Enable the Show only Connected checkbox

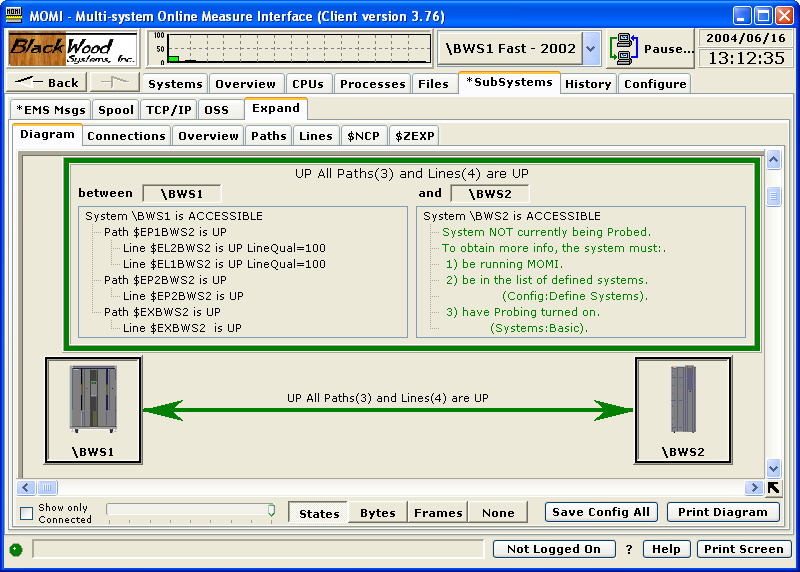pyautogui.click(x=27, y=513)
